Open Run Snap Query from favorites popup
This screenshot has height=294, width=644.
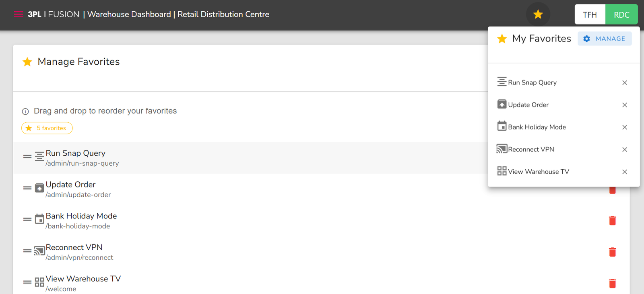[532, 82]
